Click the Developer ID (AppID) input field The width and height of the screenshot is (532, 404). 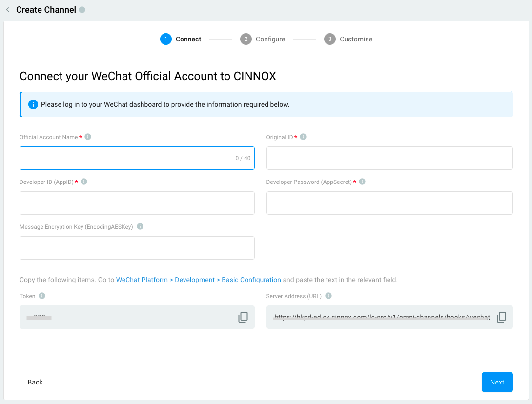click(x=137, y=203)
